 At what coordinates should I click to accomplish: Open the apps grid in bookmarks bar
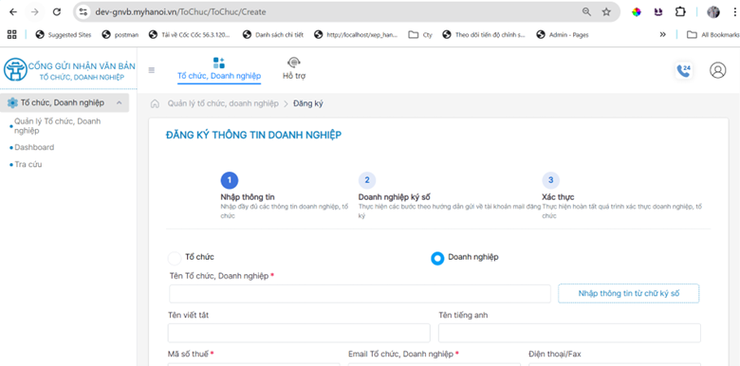[x=12, y=34]
